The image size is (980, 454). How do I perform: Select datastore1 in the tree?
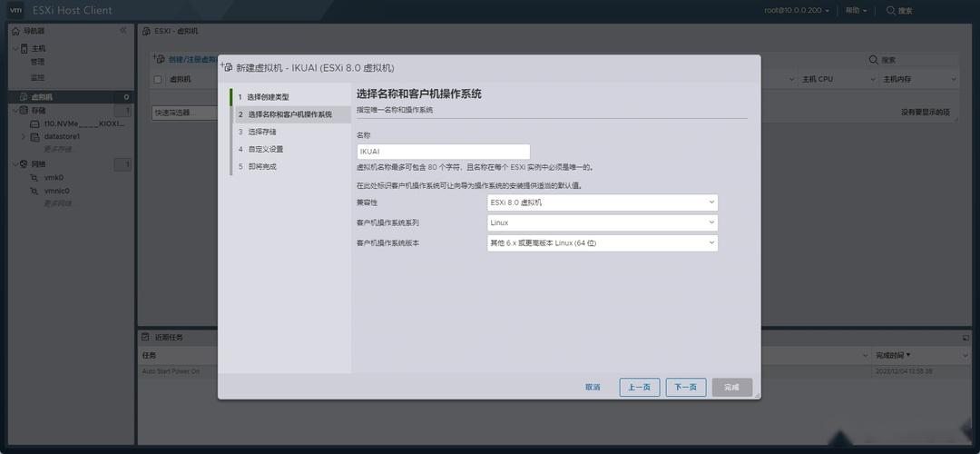[62, 136]
